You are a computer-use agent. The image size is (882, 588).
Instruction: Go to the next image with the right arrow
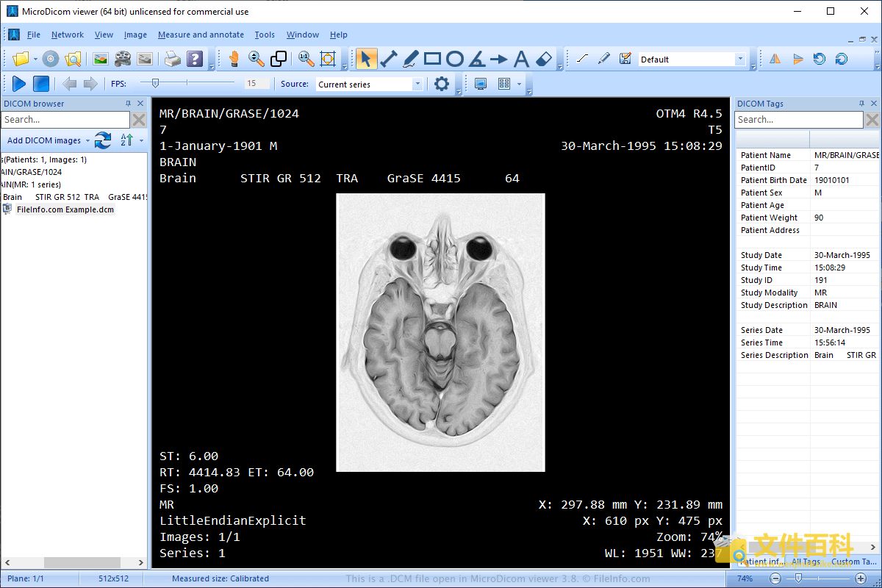click(x=90, y=84)
